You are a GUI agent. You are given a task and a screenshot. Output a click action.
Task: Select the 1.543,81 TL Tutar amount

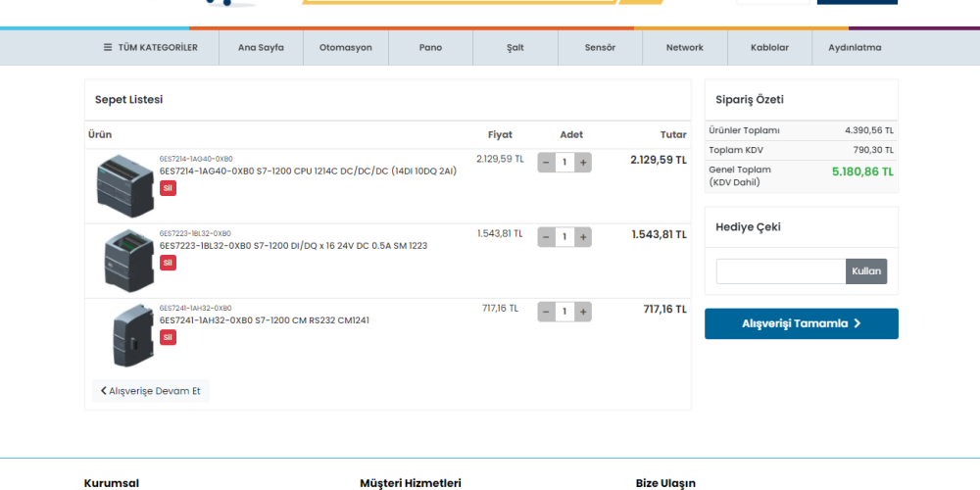click(659, 234)
